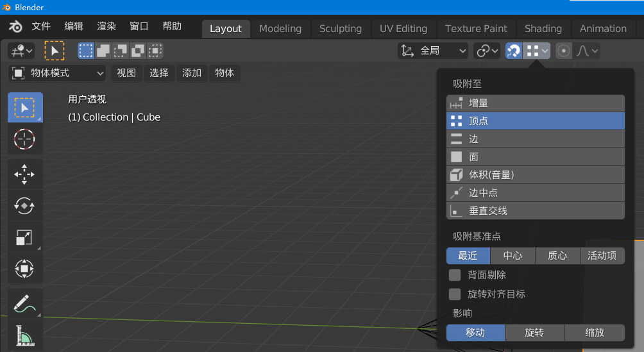Choose 最近 snap base point
The width and height of the screenshot is (644, 352).
coord(468,255)
